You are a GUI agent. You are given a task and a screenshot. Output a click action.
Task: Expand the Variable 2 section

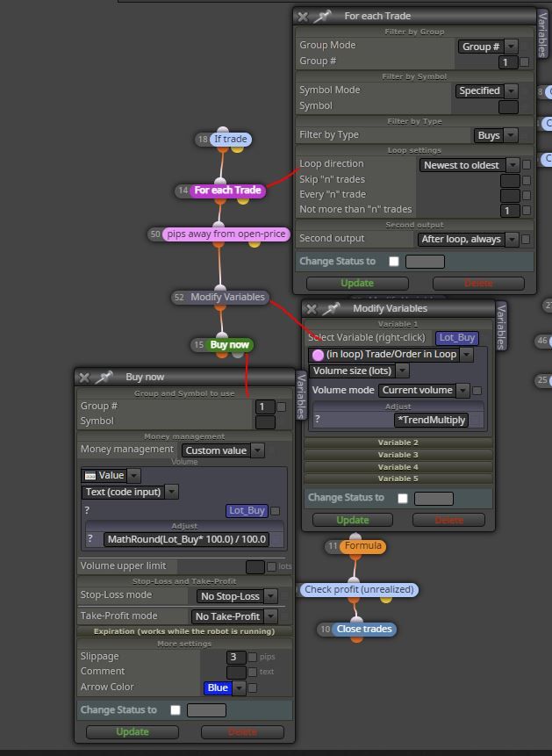[x=398, y=443]
